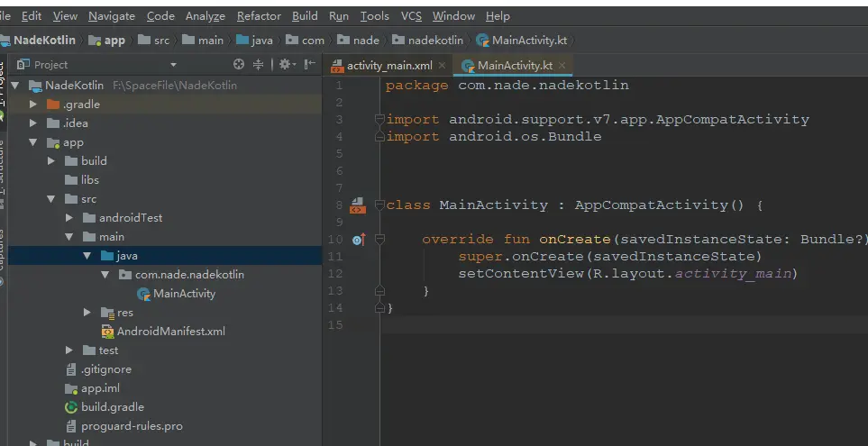Click the nade breadcrumb in navigation bar
Screen dimensions: 868x446
359,40
